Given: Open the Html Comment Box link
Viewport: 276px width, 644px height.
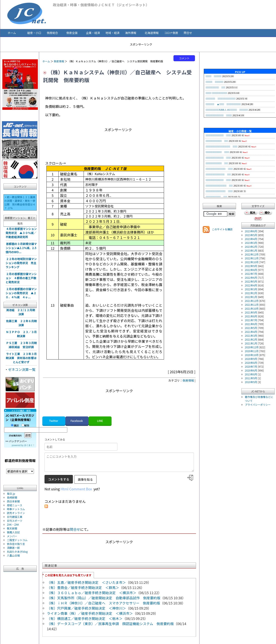Looking at the screenshot, I should coord(76,489).
